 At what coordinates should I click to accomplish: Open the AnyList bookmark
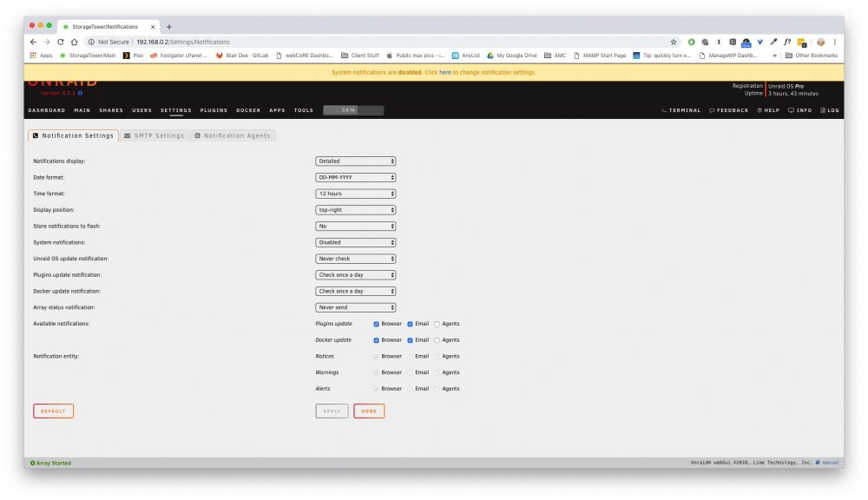(x=466, y=56)
